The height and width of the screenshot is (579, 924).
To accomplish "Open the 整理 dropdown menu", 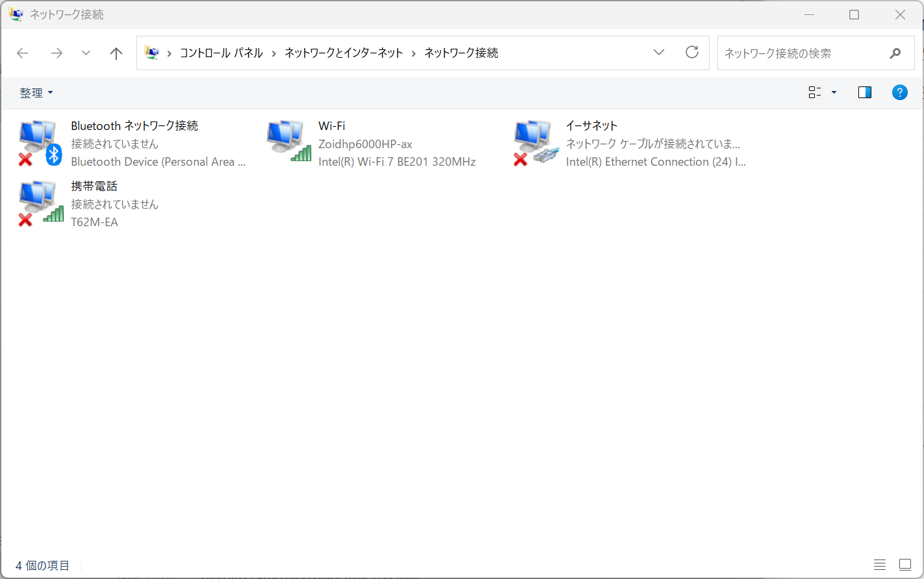I will (36, 93).
